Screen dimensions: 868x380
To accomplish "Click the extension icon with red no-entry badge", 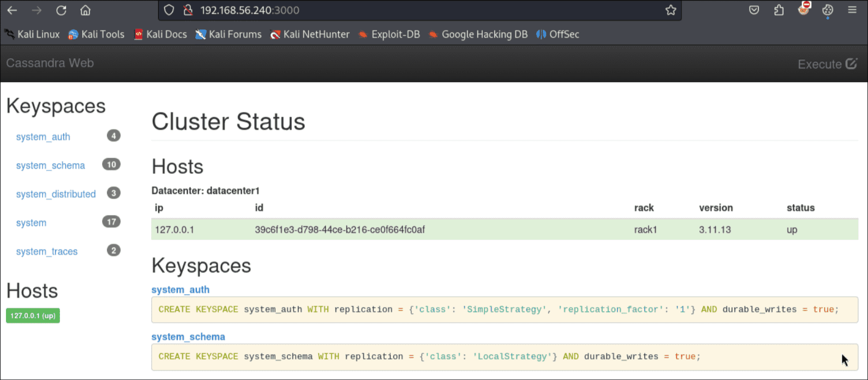I will 803,9.
